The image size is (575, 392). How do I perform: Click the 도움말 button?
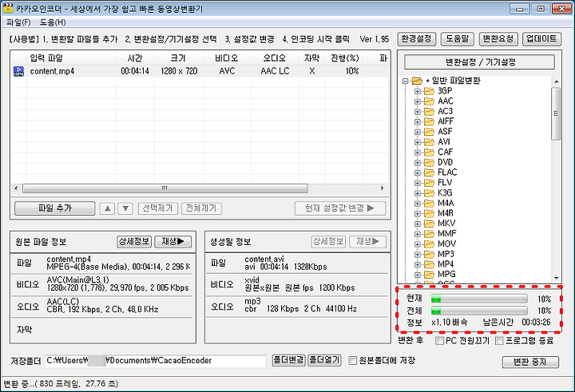[x=458, y=39]
